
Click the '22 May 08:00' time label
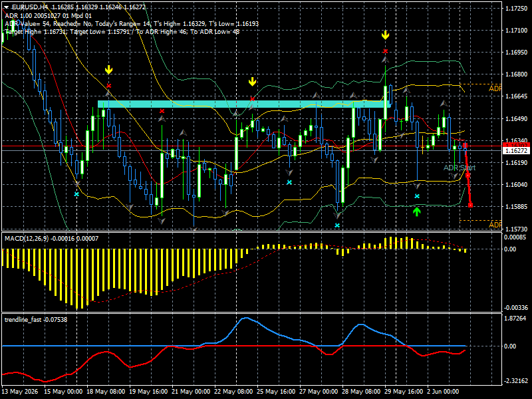pos(234,392)
